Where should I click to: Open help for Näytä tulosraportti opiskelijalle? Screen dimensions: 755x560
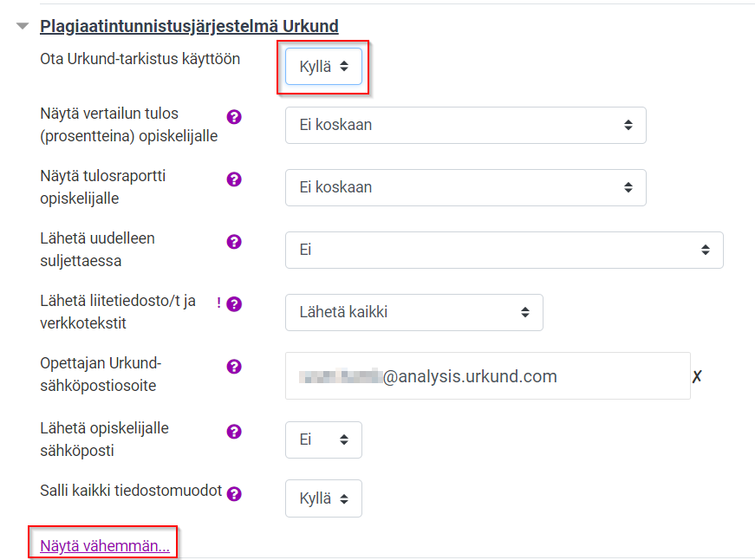tap(234, 179)
